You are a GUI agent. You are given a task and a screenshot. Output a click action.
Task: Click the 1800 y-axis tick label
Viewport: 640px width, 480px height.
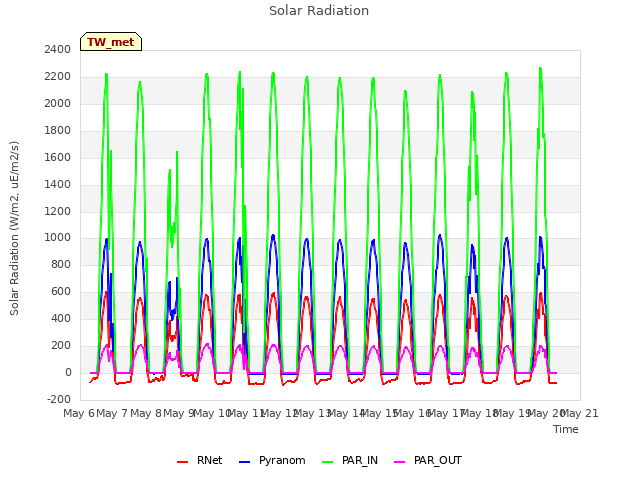pyautogui.click(x=58, y=130)
